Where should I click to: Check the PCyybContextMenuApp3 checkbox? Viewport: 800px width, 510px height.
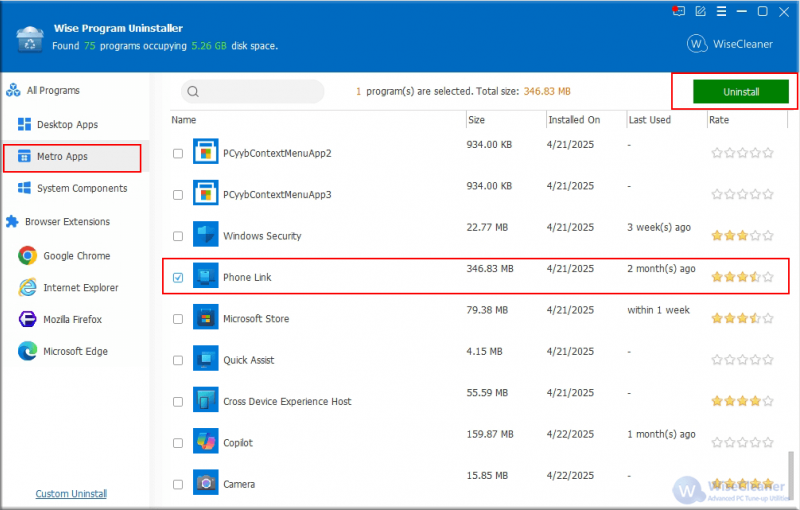[178, 195]
